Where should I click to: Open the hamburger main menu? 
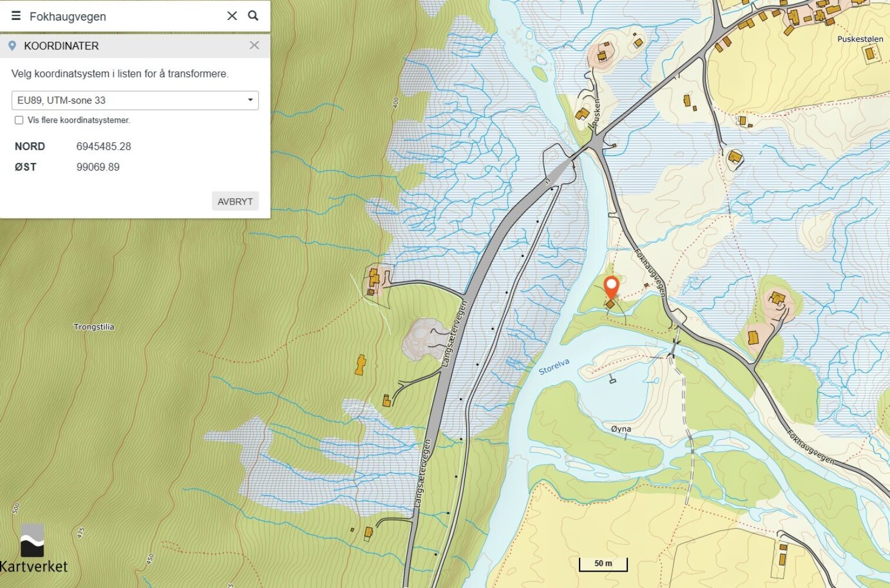click(x=16, y=16)
